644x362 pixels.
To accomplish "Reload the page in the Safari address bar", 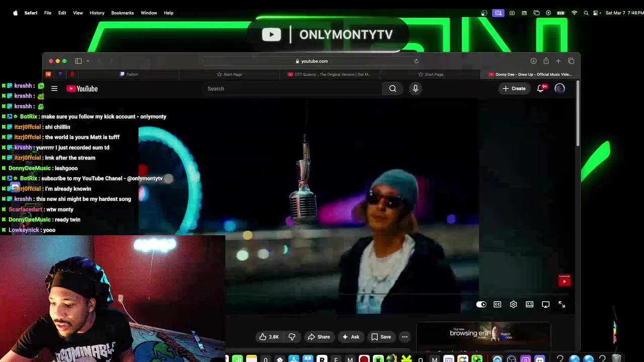I will 416,61.
